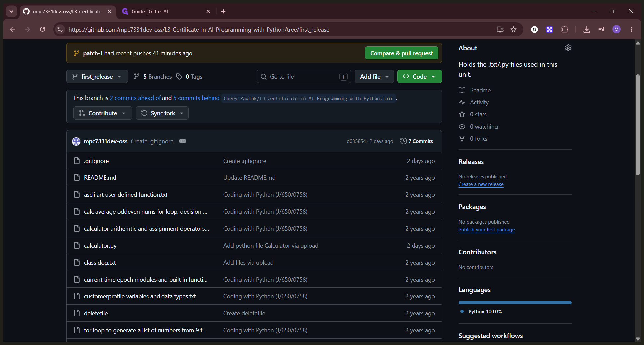Expand the Contribute dropdown

pyautogui.click(x=102, y=113)
